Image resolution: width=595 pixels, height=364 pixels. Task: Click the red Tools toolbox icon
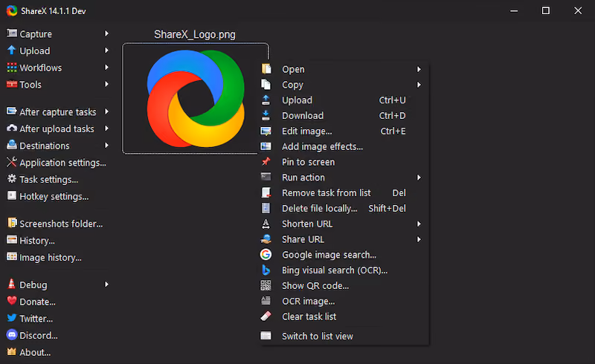[x=12, y=84]
